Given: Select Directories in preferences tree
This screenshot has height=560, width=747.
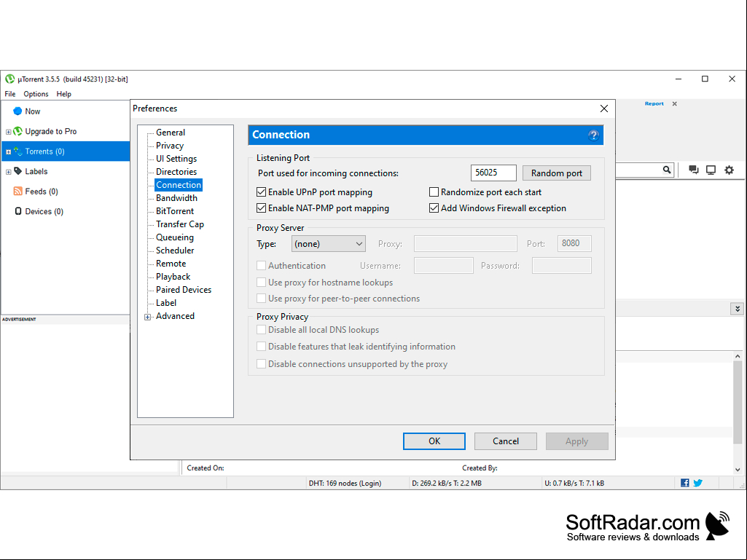Looking at the screenshot, I should [176, 171].
